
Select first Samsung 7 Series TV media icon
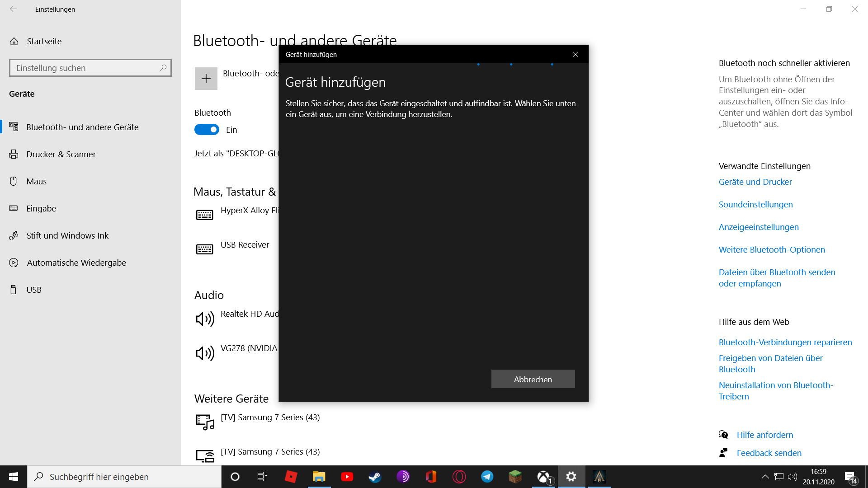(205, 422)
